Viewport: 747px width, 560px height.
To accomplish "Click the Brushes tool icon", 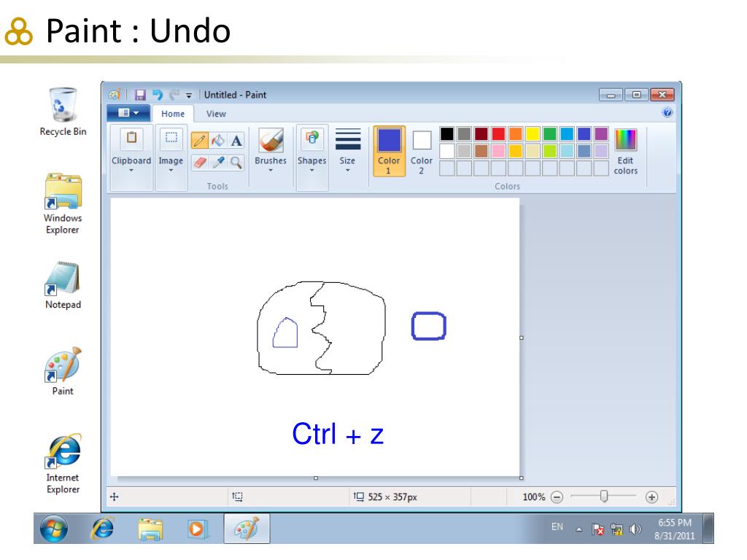I will (271, 141).
